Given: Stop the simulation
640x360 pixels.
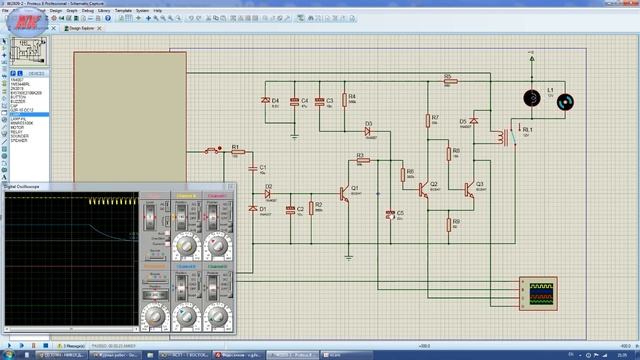Looking at the screenshot, I should pos(45,346).
